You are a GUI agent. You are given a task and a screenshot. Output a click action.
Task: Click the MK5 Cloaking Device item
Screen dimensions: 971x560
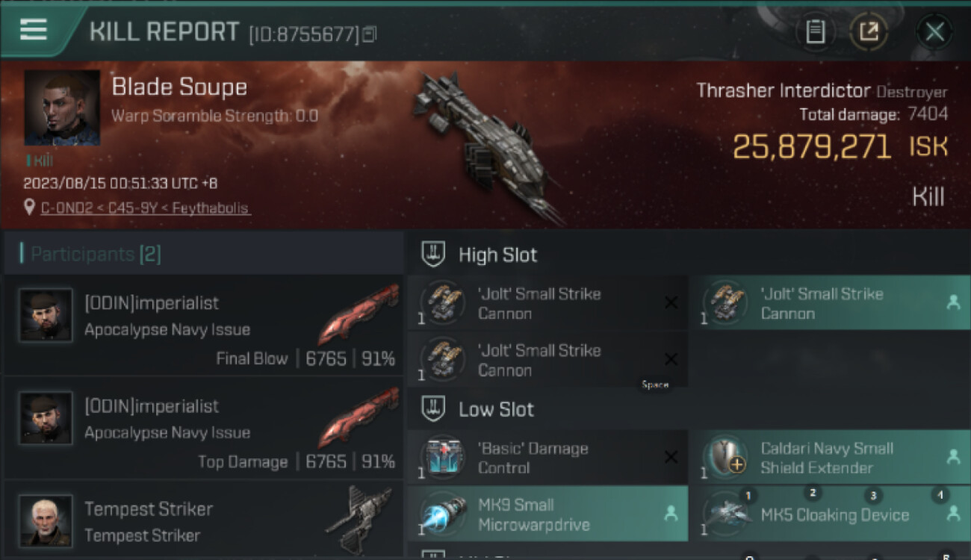[830, 514]
